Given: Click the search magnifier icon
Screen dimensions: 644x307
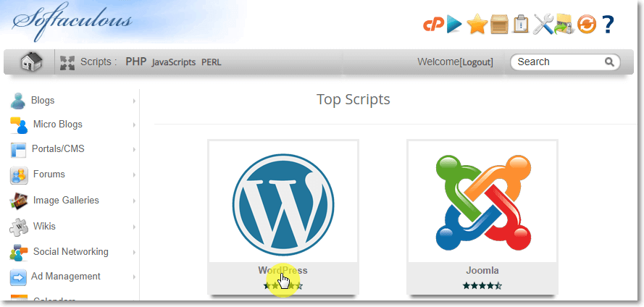Looking at the screenshot, I should pos(609,62).
